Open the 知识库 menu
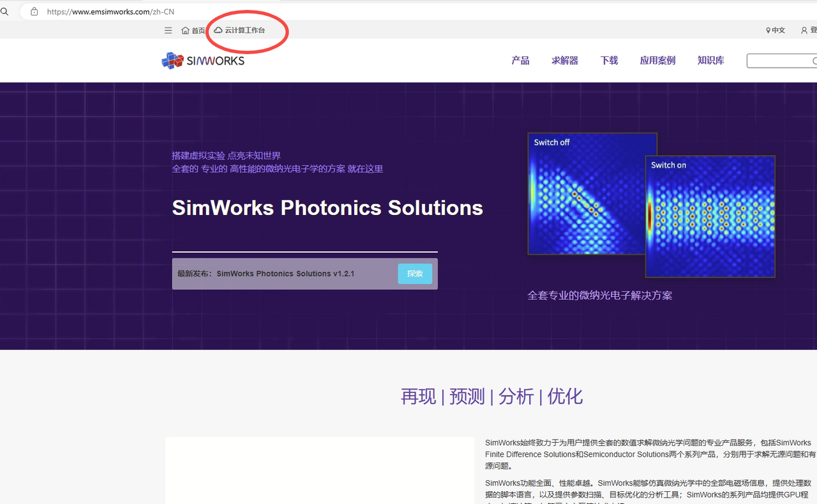This screenshot has width=817, height=504. pyautogui.click(x=710, y=61)
